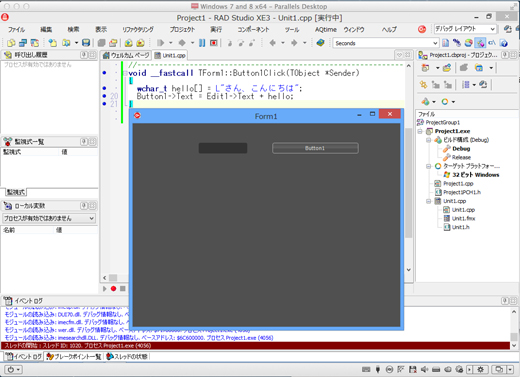
Task: Toggle breakpoint dot on the wchar_t line
Action: pos(104,88)
